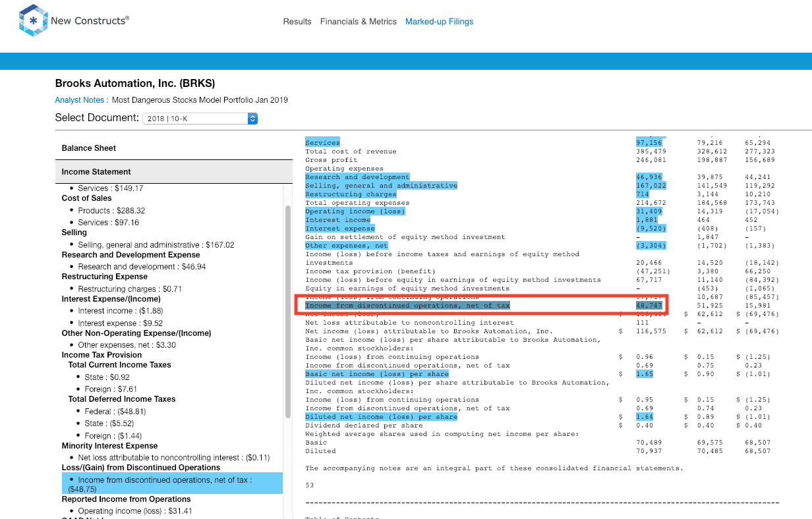Open Financials & Metrics in the top navigation
812x519 pixels.
[x=359, y=22]
